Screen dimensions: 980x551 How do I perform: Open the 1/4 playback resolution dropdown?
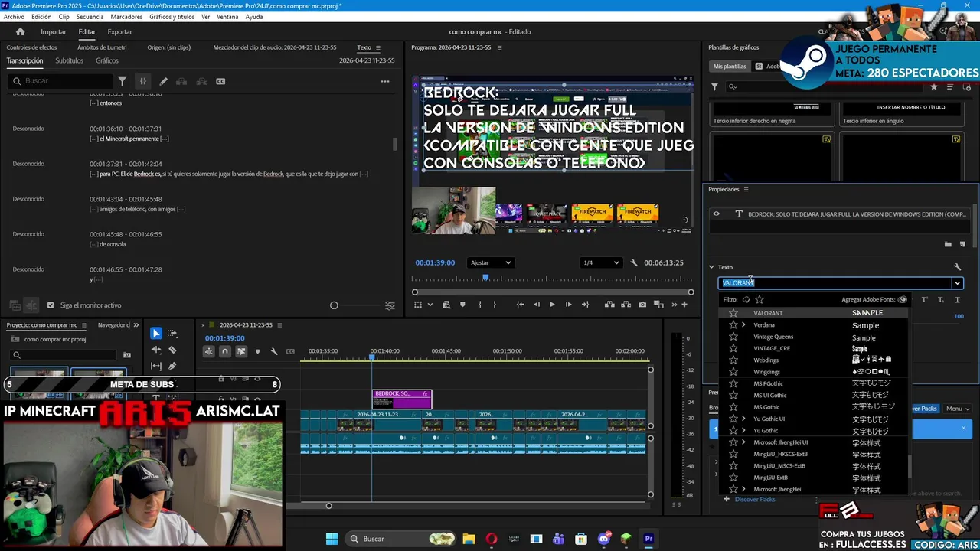[x=601, y=262]
